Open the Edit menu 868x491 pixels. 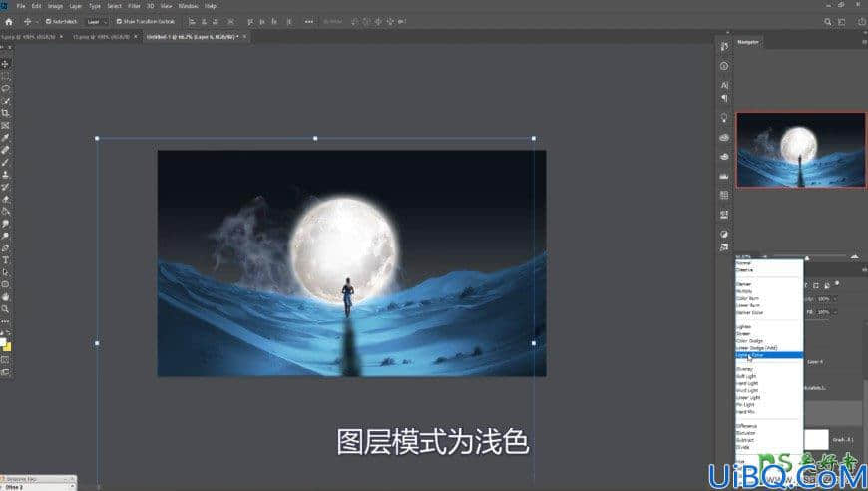37,6
